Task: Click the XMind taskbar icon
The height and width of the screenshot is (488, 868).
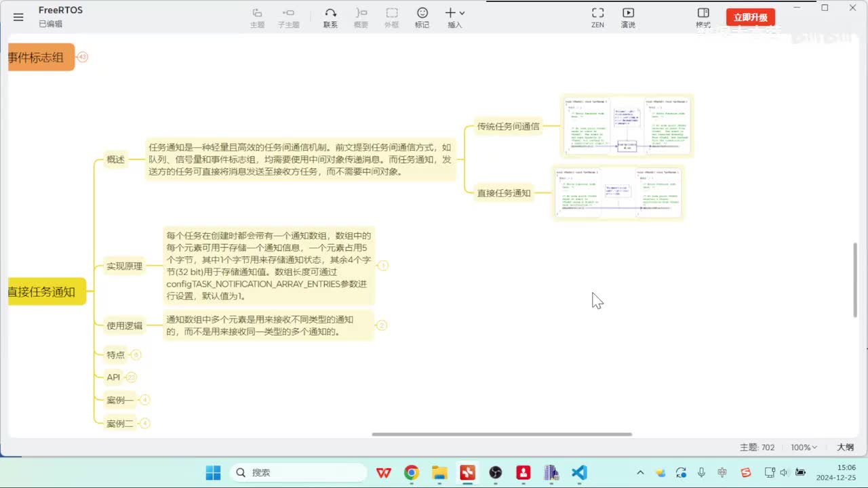Action: pyautogui.click(x=468, y=472)
